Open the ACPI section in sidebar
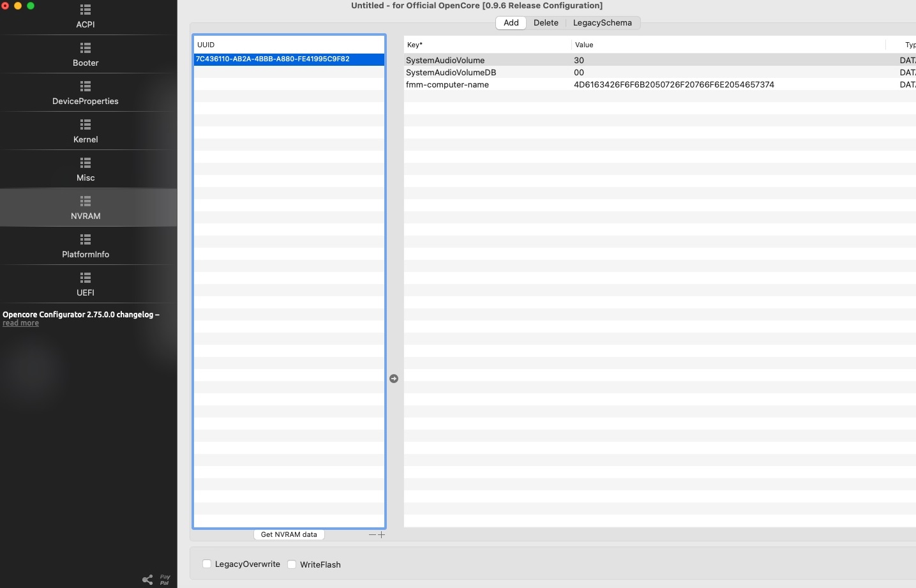This screenshot has height=588, width=916. pos(86,17)
